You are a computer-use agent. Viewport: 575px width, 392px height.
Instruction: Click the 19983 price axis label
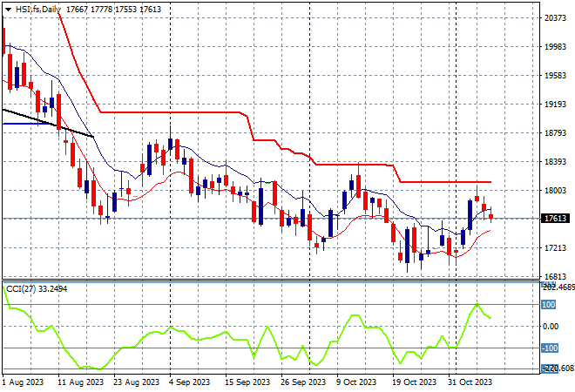pos(555,47)
